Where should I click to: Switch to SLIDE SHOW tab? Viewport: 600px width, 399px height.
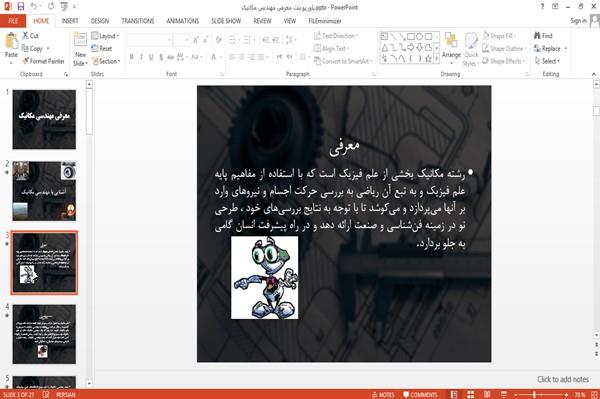(226, 21)
